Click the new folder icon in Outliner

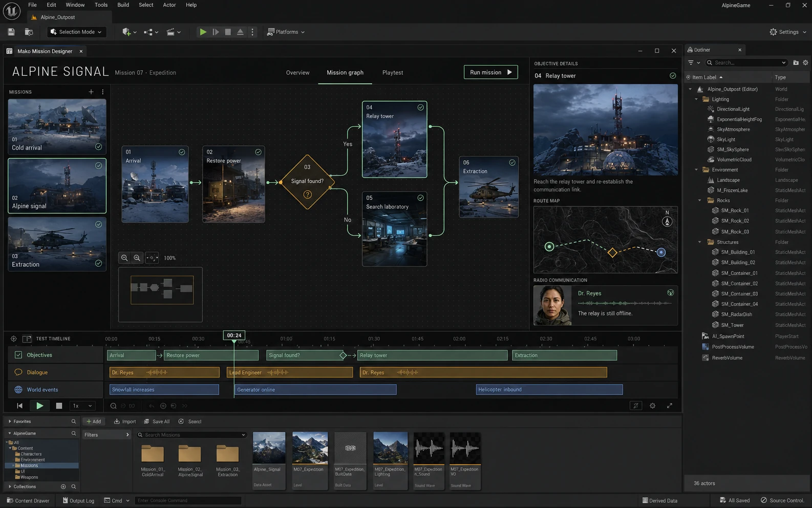click(x=796, y=62)
